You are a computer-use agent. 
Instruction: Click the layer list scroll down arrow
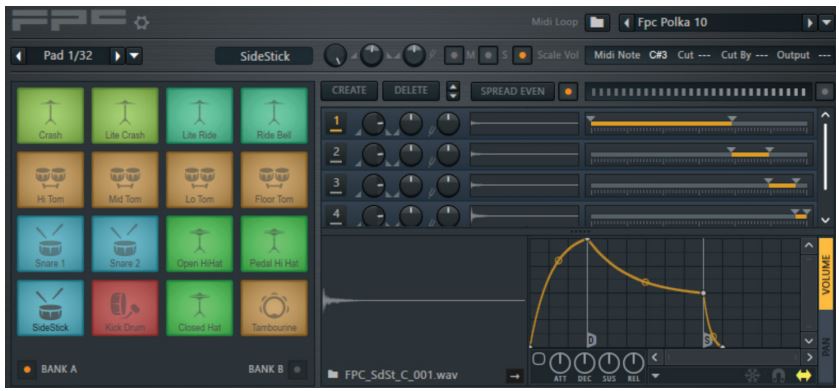point(825,219)
